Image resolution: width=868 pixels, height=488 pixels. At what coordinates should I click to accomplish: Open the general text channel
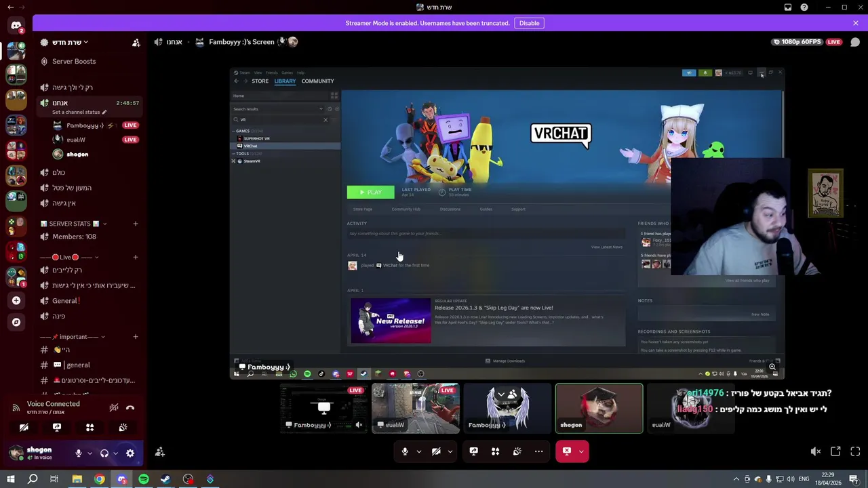[90, 365]
